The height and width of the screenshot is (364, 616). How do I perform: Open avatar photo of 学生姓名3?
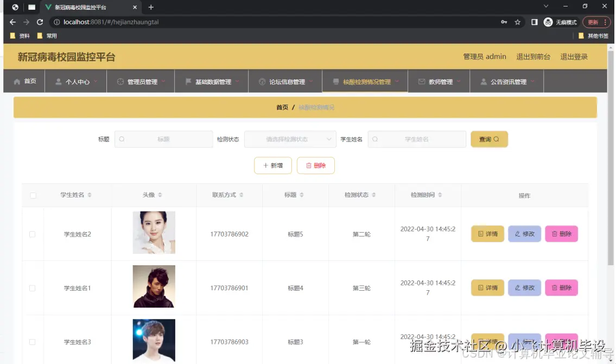pos(154,340)
